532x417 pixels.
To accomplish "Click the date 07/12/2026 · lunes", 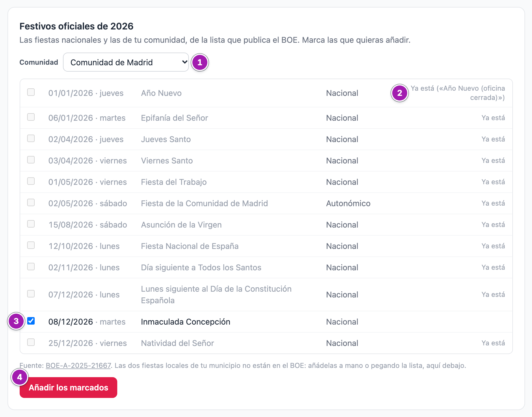I will click(84, 295).
